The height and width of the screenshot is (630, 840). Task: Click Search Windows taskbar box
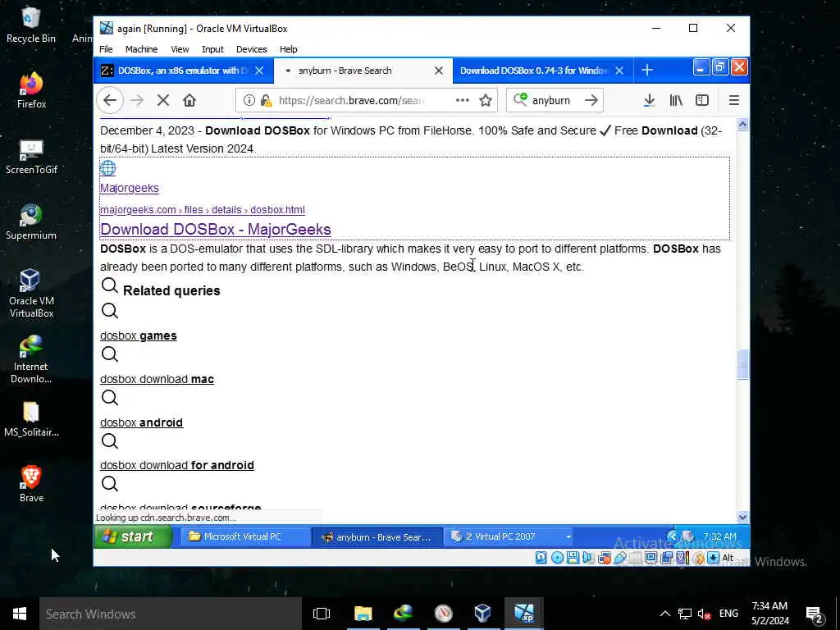171,614
